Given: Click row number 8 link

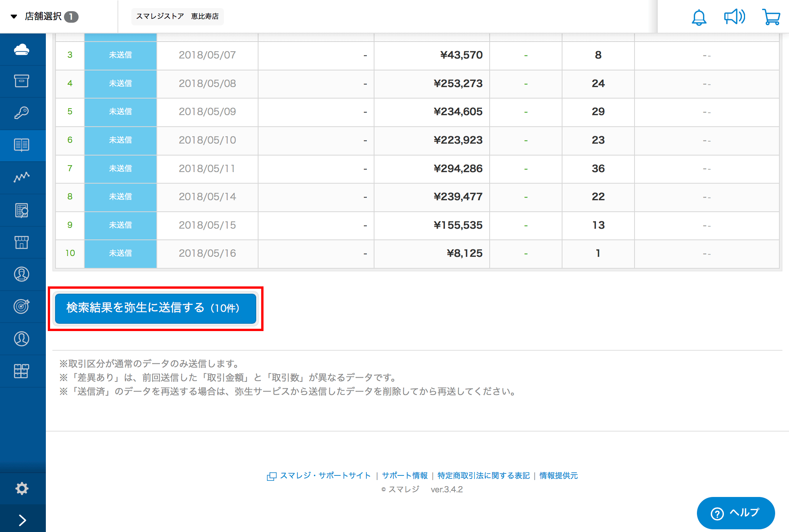Looking at the screenshot, I should click(x=70, y=197).
